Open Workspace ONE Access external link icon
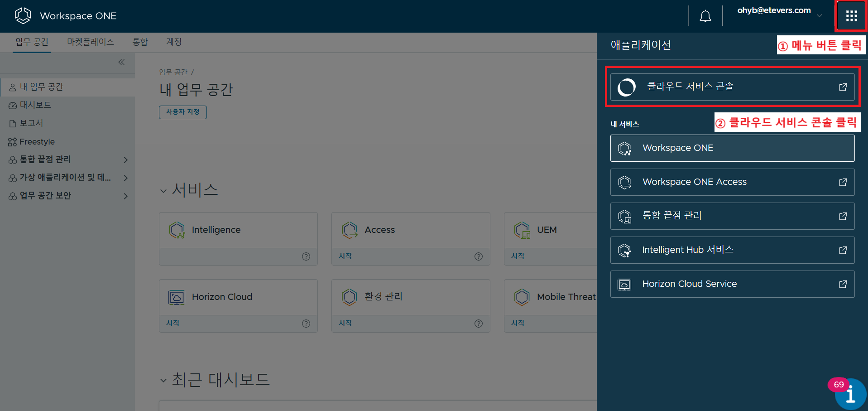Viewport: 868px width, 411px height. pos(843,182)
